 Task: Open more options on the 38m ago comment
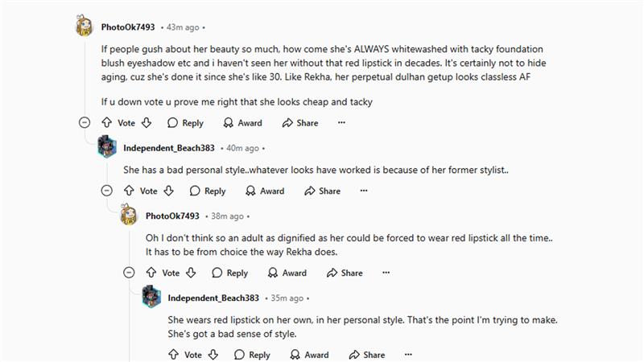(386, 273)
